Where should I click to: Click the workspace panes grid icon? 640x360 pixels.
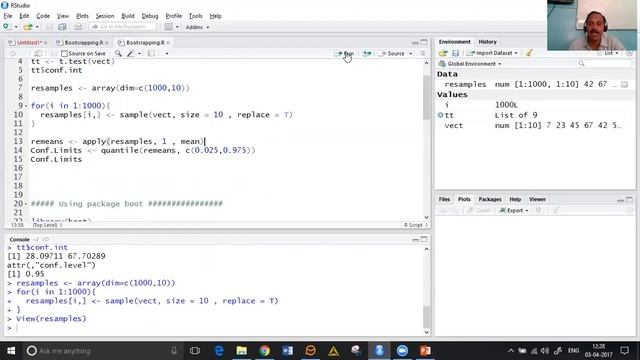[169, 27]
